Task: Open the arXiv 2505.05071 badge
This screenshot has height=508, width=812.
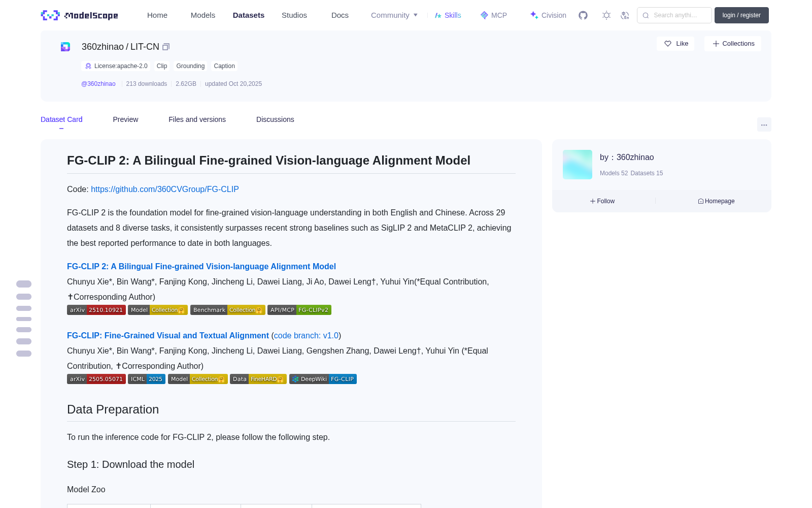Action: click(x=96, y=379)
